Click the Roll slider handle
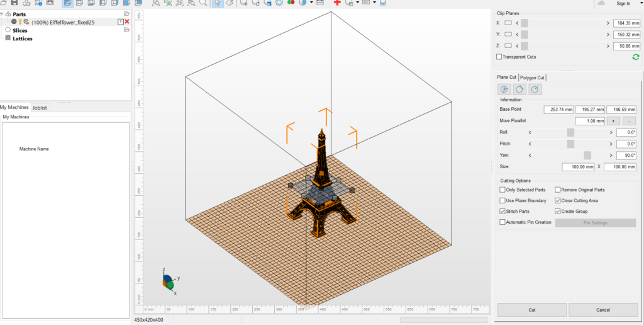This screenshot has width=644, height=325. [570, 132]
